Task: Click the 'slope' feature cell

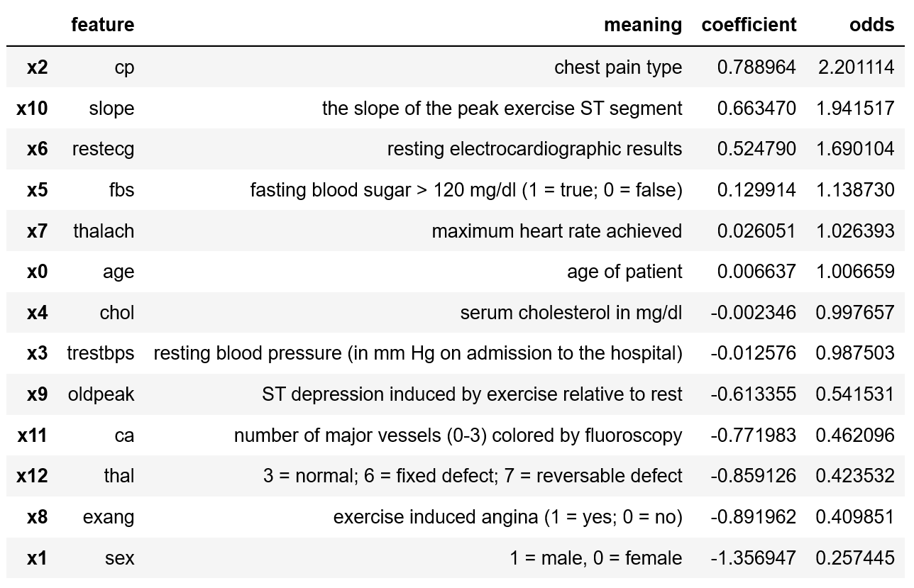Action: pyautogui.click(x=111, y=109)
